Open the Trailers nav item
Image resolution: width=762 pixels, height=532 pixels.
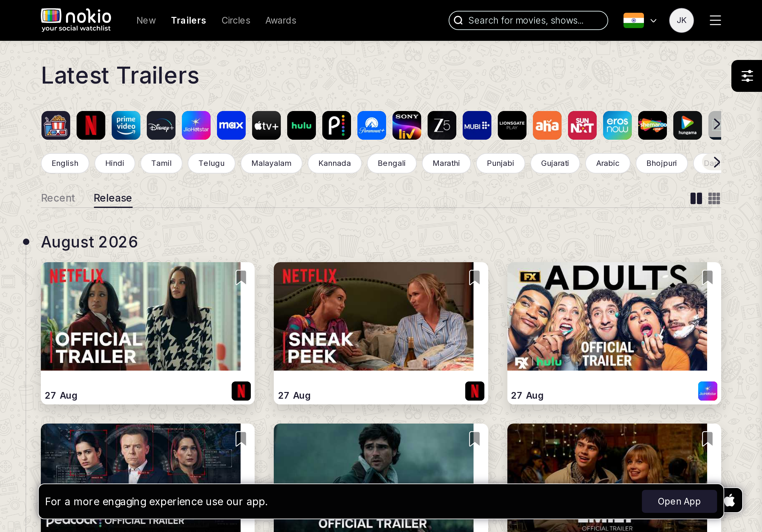click(189, 20)
